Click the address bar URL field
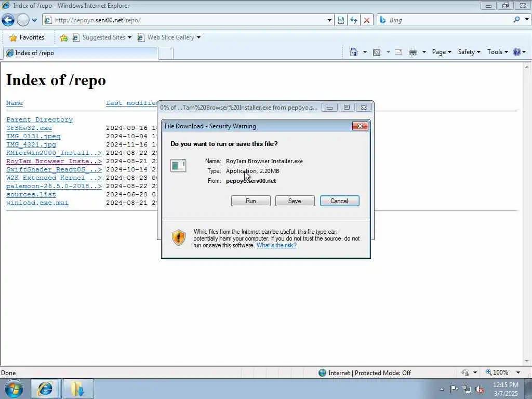The height and width of the screenshot is (399, 532). (185, 20)
